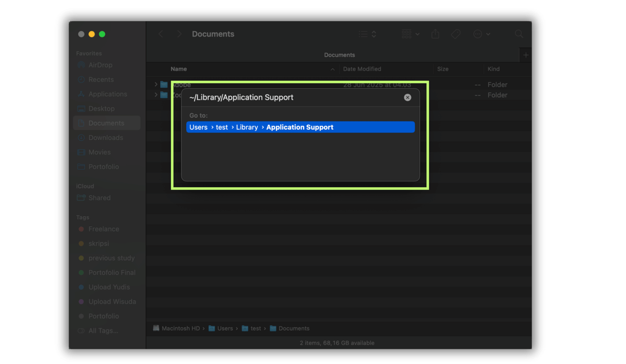Click the Share toolbar icon
Image resolution: width=626 pixels, height=364 pixels.
pos(435,34)
